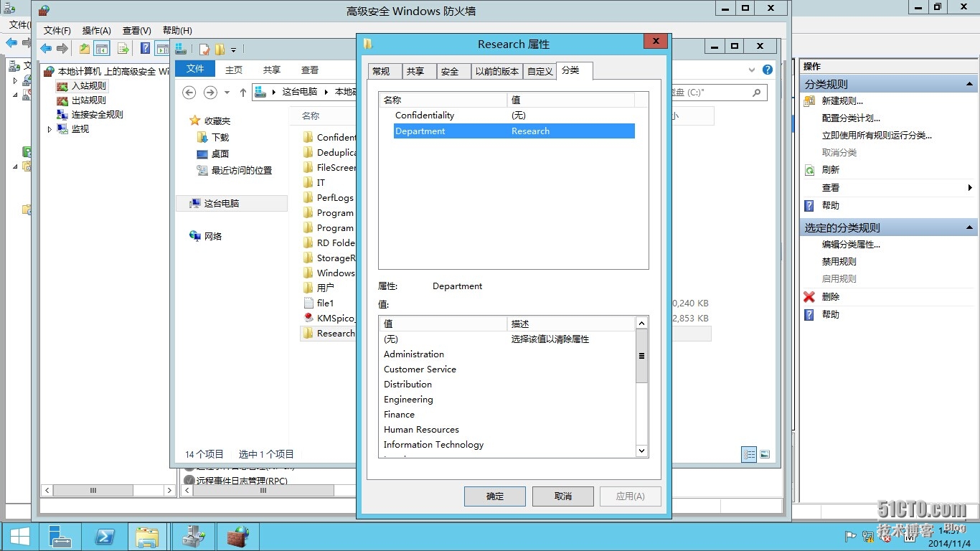
Task: Select Human Resources value
Action: (421, 430)
